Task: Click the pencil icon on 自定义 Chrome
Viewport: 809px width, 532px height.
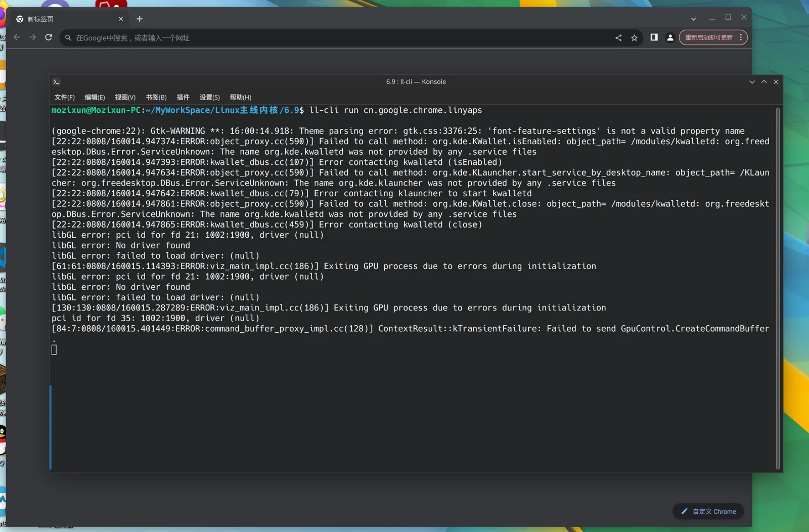Action: (x=684, y=511)
